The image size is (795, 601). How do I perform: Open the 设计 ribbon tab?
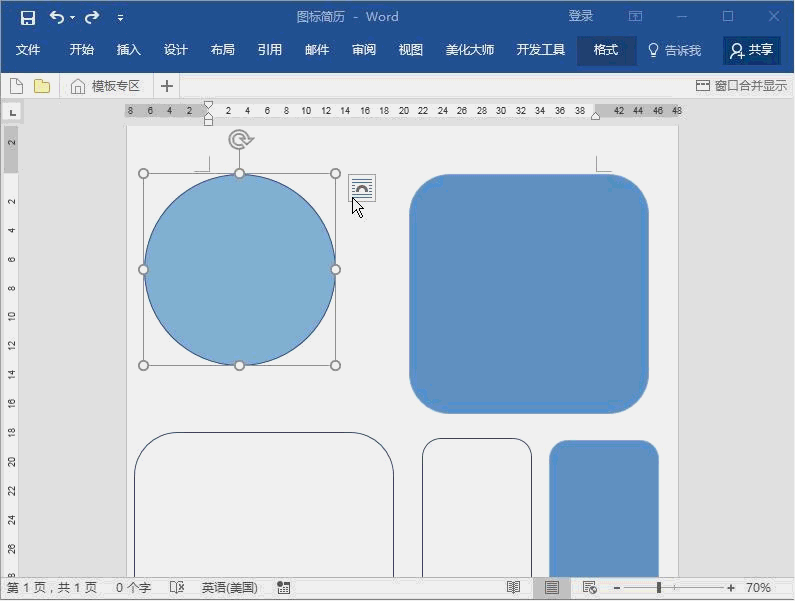(x=176, y=50)
